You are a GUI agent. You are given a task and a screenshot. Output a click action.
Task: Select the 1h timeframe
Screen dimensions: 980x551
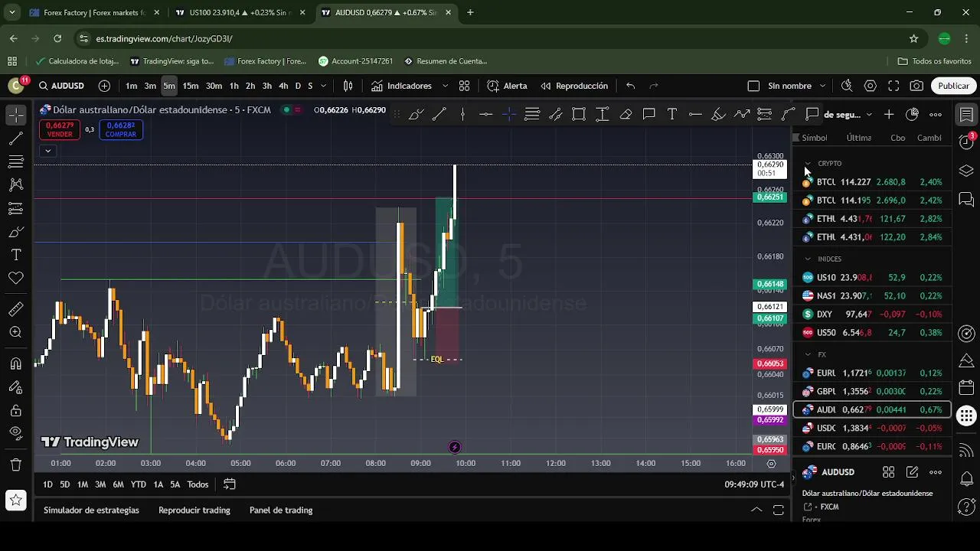[234, 86]
